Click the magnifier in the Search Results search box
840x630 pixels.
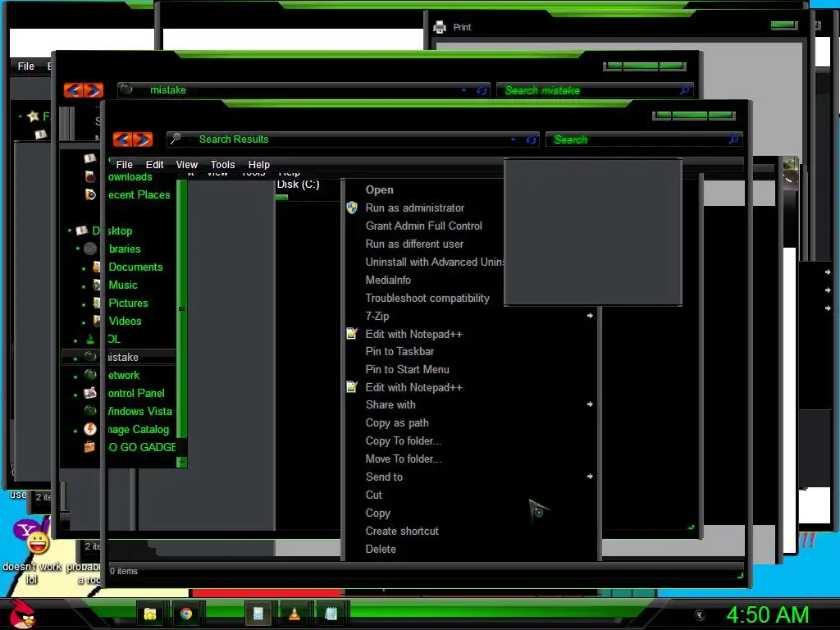(734, 139)
